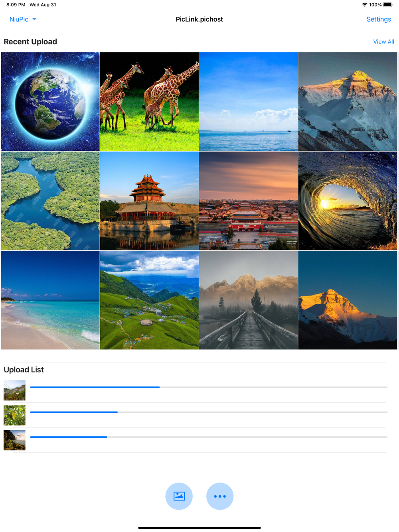Open the three-dot more options button

[220, 496]
